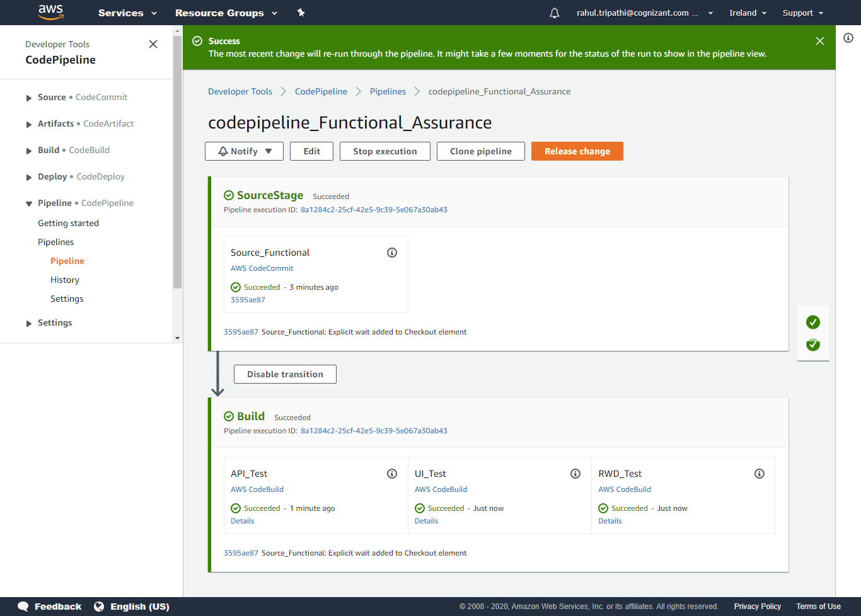The width and height of the screenshot is (861, 616).
Task: Open AWS CodeBuild link under API_Test
Action: 257,489
